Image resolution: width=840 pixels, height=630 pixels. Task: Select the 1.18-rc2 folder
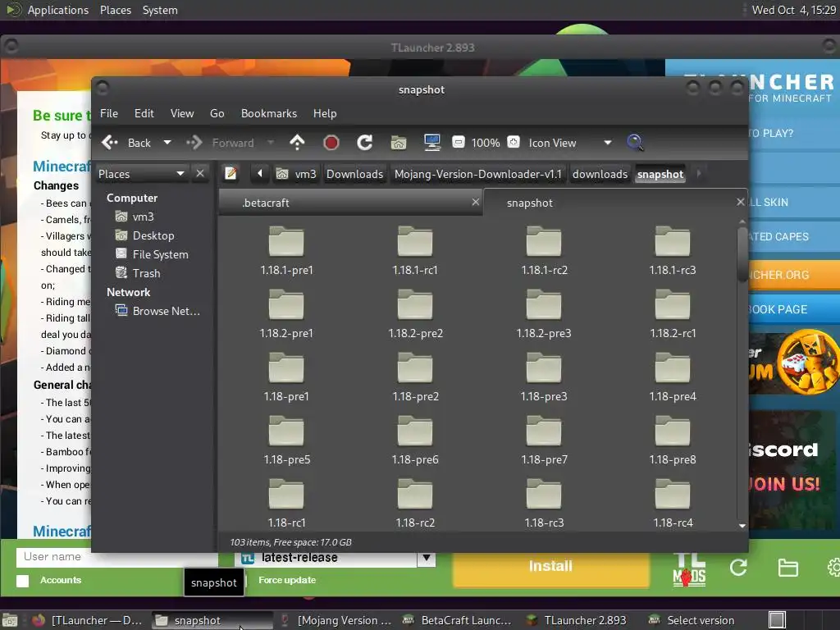pyautogui.click(x=415, y=504)
